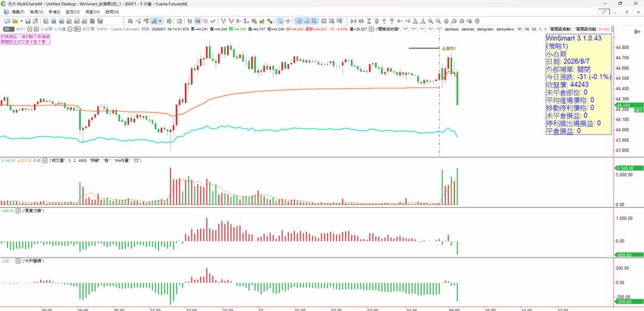The image size is (644, 311).
Task: Click the red down arrow icon
Action: coord(392,21)
